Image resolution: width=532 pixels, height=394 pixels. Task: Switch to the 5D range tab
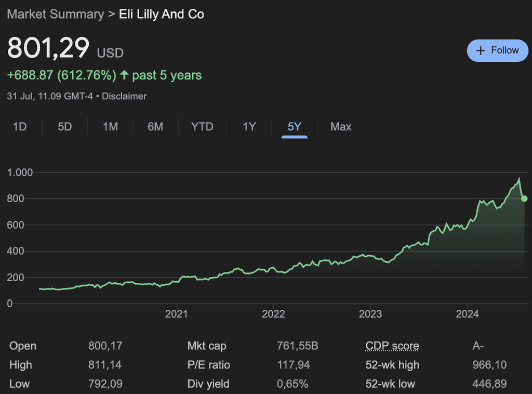(x=65, y=126)
